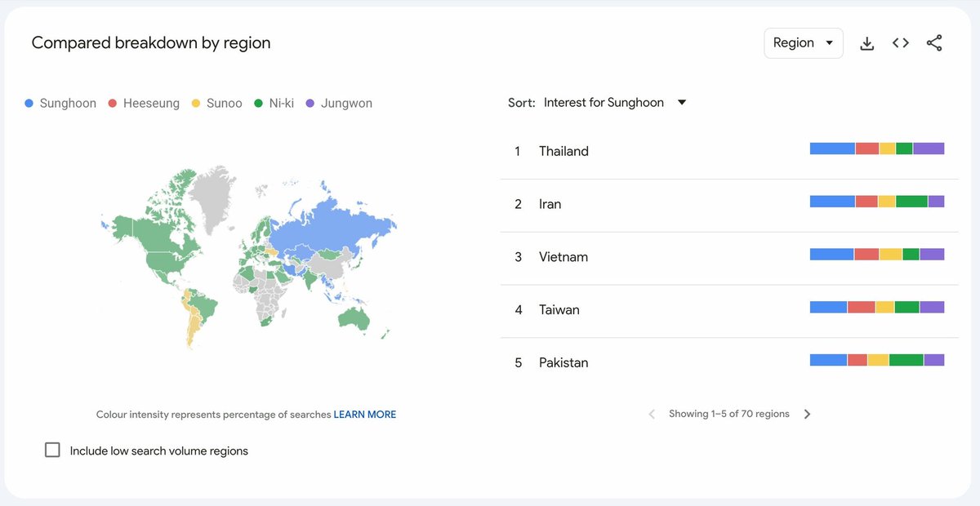Toggle Jungwon off via its legend label
The image size is (980, 506).
pyautogui.click(x=345, y=103)
